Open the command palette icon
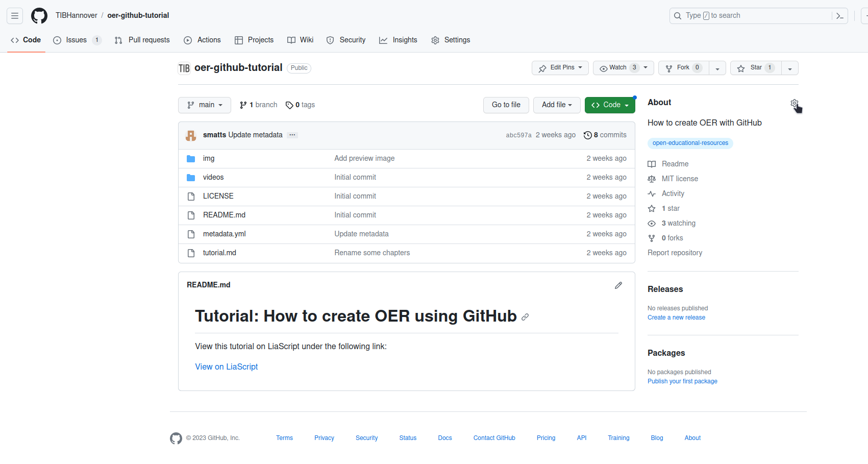The height and width of the screenshot is (464, 868). pyautogui.click(x=839, y=16)
